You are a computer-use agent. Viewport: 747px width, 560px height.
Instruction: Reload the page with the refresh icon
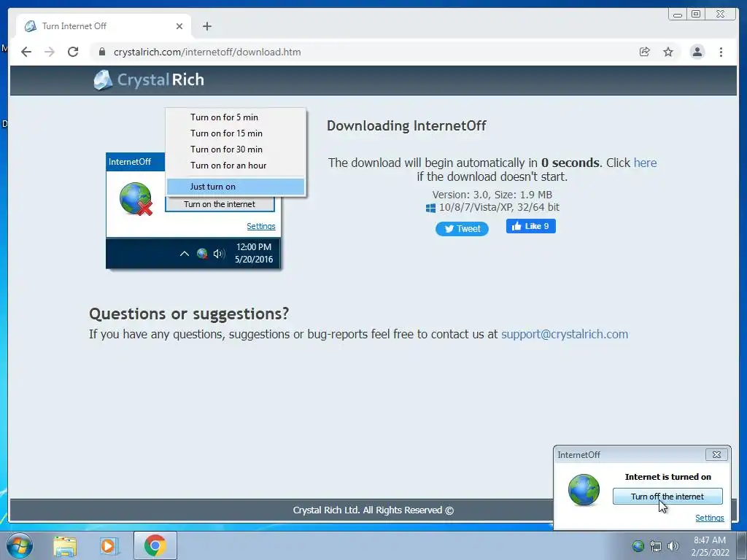coord(73,52)
